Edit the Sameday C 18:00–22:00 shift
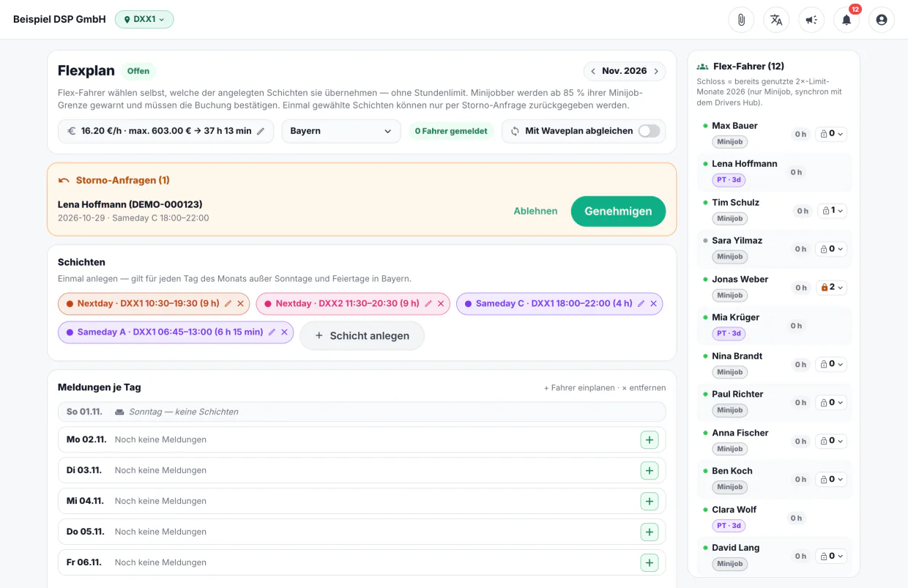908x588 pixels. [641, 303]
